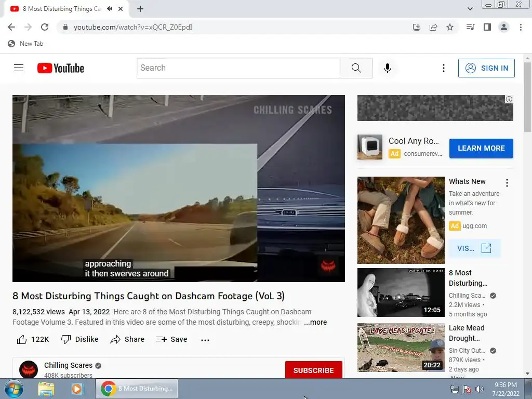Click the Chrome forward arrow
Image resolution: width=532 pixels, height=399 pixels.
28,27
